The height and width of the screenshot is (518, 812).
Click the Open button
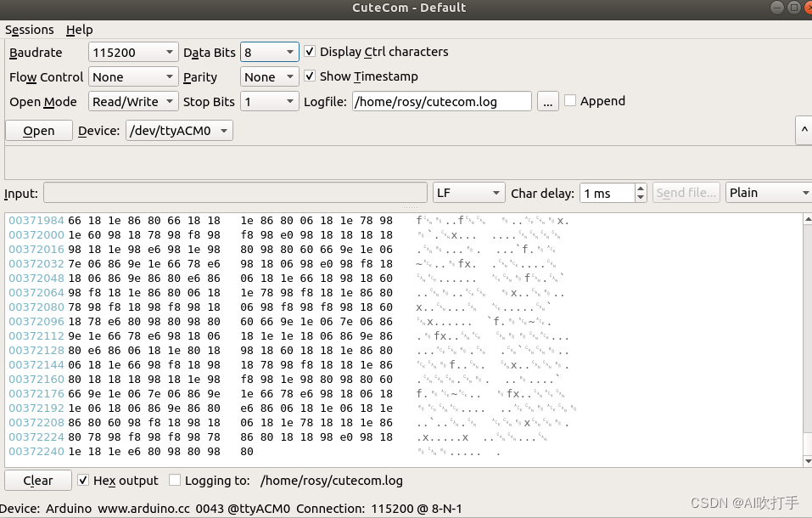click(39, 131)
